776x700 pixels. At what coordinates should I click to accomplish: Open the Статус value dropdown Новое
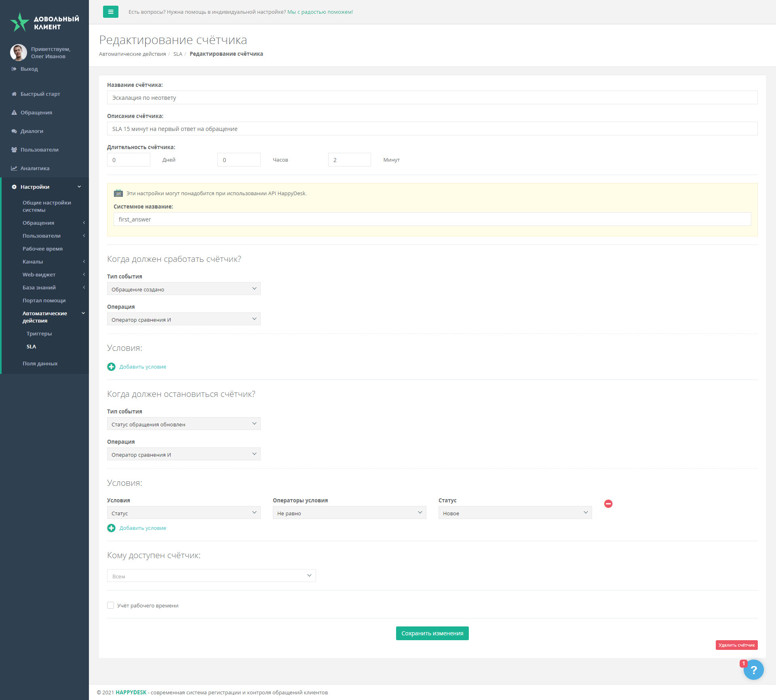pyautogui.click(x=515, y=513)
